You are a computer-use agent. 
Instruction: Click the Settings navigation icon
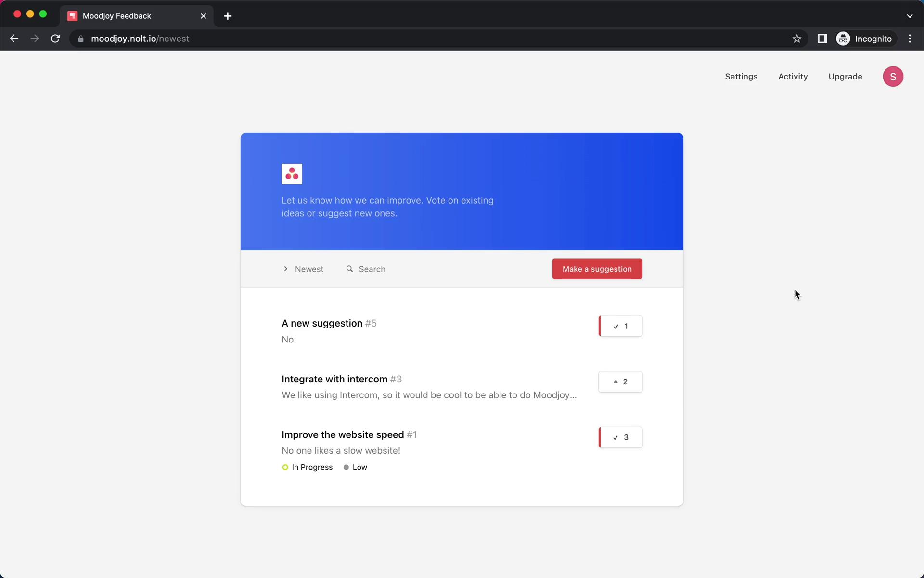[741, 76]
